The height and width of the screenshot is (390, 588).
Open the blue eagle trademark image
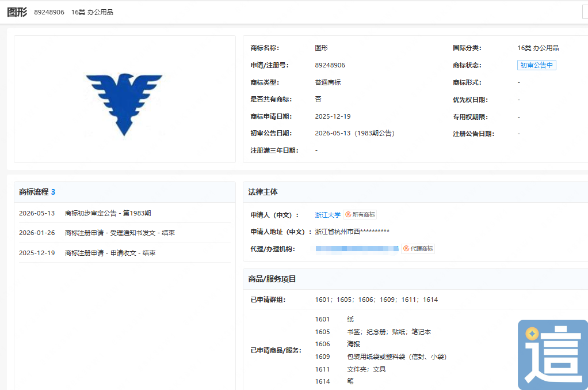(x=124, y=104)
